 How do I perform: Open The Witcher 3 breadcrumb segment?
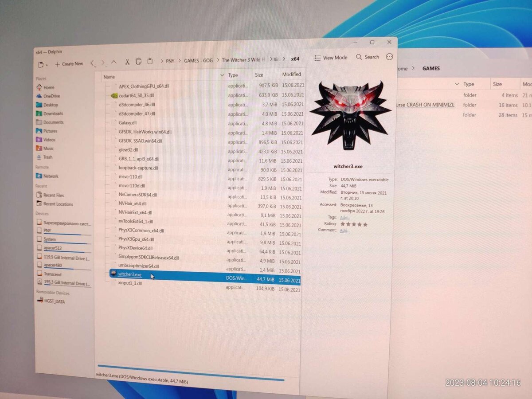pos(244,60)
